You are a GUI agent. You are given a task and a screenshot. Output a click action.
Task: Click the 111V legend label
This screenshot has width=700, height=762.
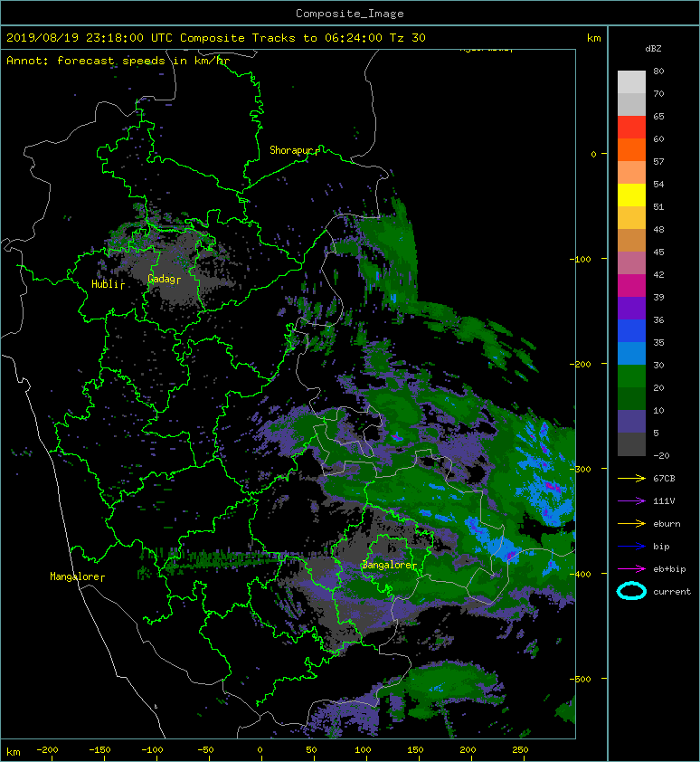click(x=664, y=500)
